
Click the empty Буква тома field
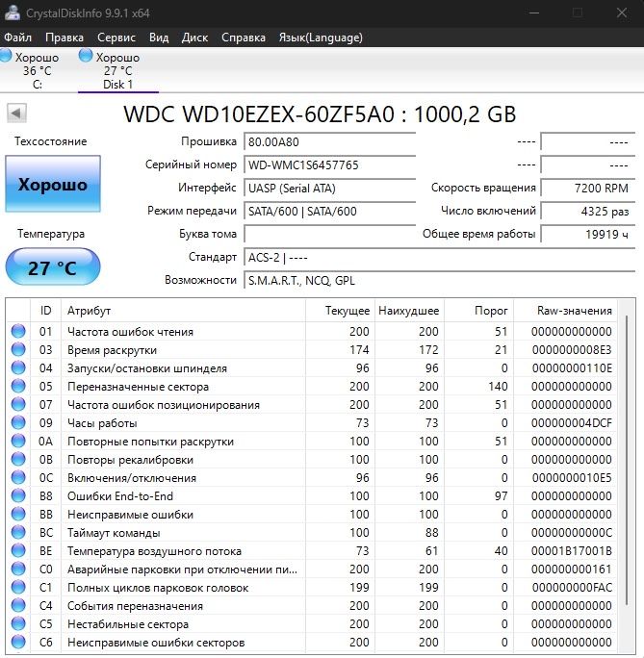(x=330, y=234)
